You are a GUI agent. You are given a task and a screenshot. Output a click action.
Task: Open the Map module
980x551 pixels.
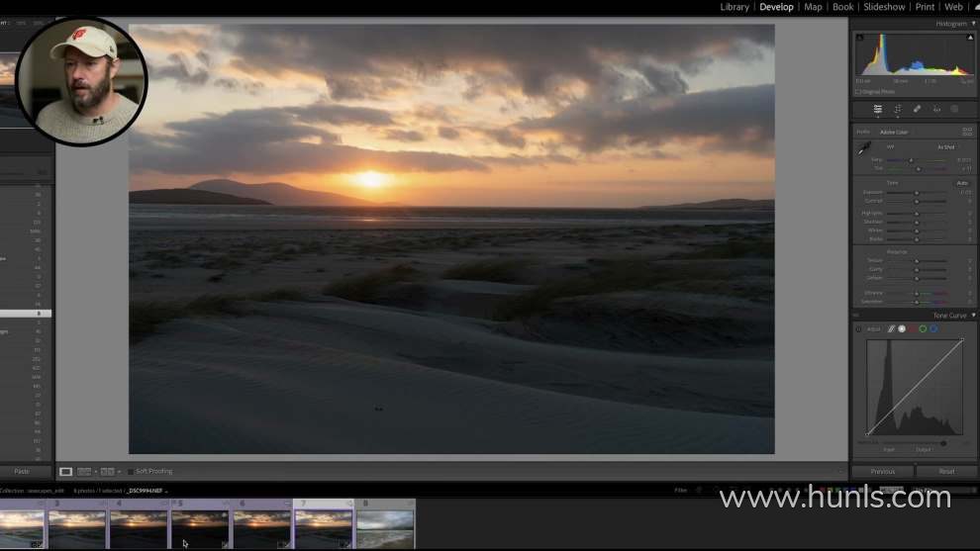(813, 7)
